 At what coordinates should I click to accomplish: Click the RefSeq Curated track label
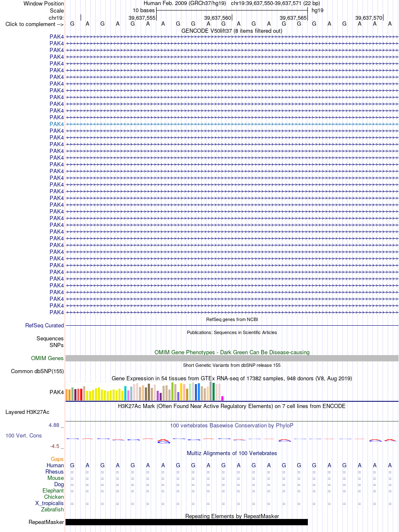pos(45,325)
